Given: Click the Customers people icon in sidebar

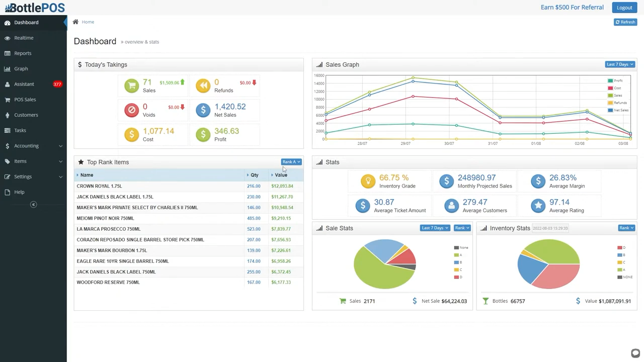Looking at the screenshot, I should (x=7, y=115).
